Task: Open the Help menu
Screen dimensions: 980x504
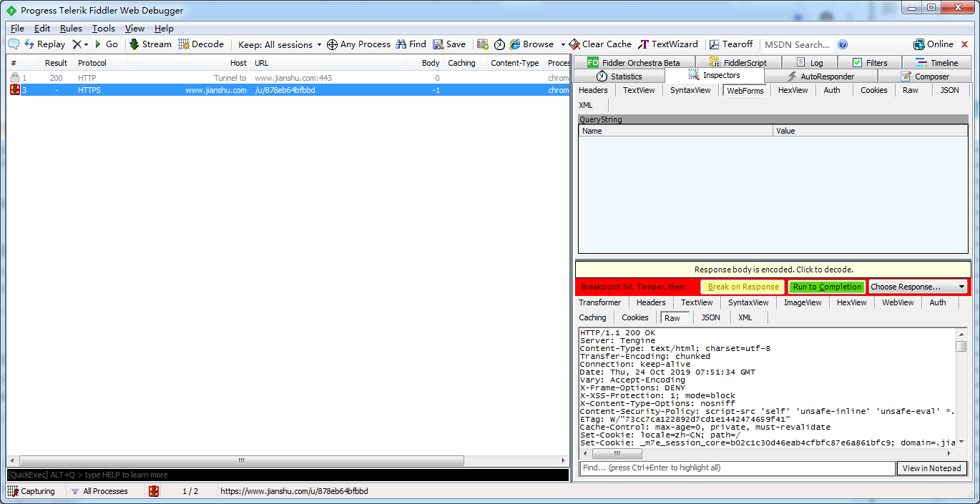Action: click(x=164, y=29)
